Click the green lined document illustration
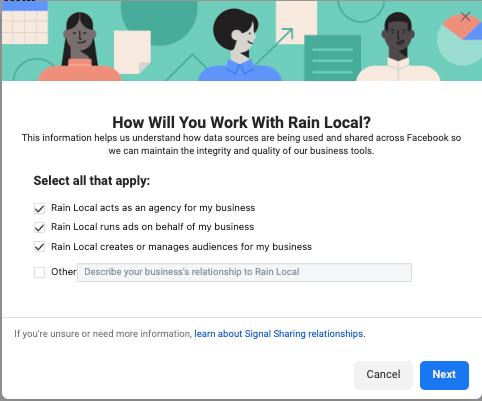Image resolution: width=482 pixels, height=401 pixels. 333,58
